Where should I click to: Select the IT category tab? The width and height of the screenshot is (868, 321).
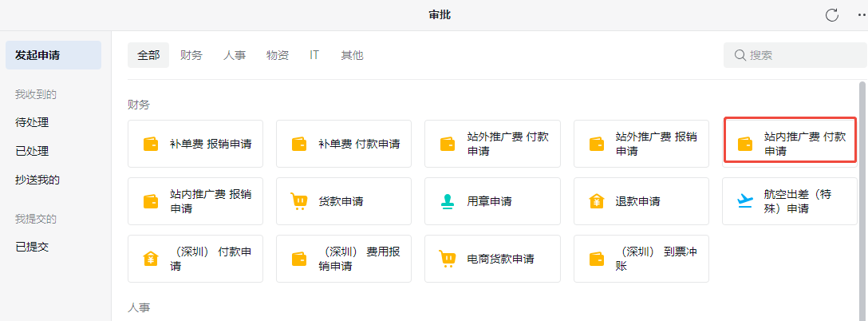tap(314, 55)
